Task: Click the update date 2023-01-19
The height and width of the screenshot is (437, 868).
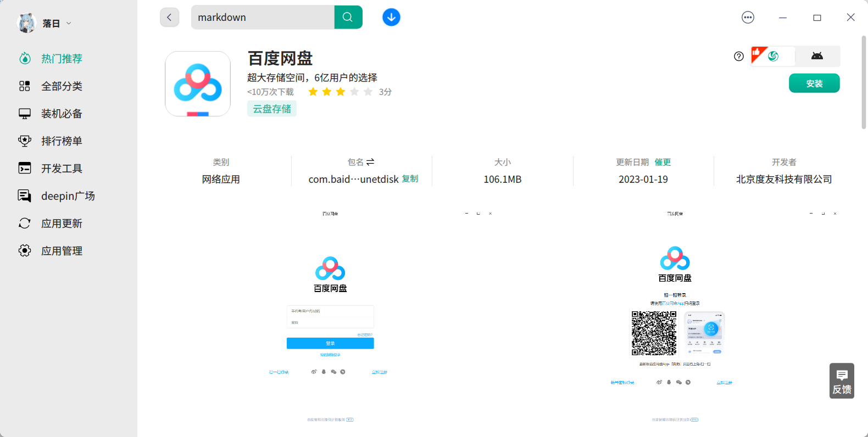Action: (x=643, y=180)
